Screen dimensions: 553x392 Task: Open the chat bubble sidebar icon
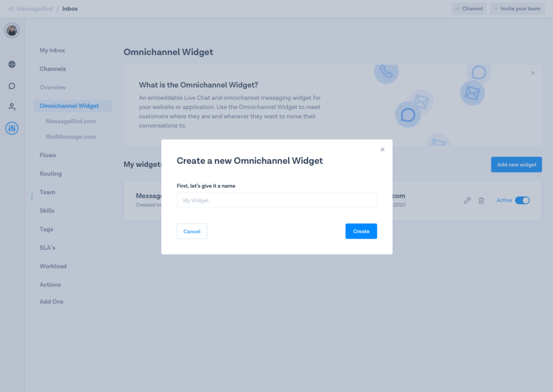tap(12, 86)
